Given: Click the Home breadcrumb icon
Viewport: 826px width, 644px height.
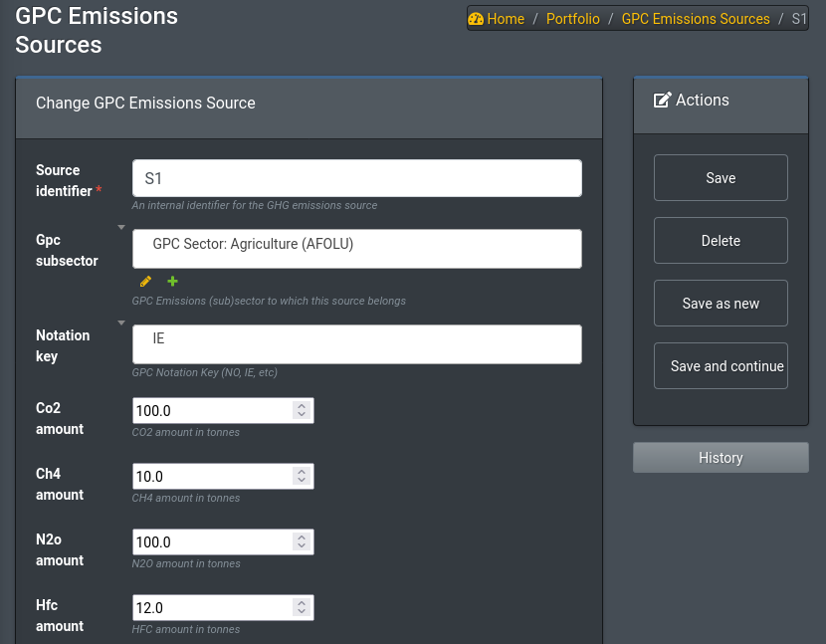Looking at the screenshot, I should click(x=476, y=18).
